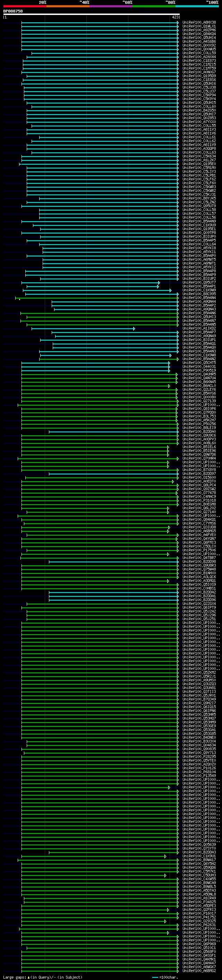Select hit label UniRef100_A7YXX0
222x980 pixels.
(x=199, y=122)
